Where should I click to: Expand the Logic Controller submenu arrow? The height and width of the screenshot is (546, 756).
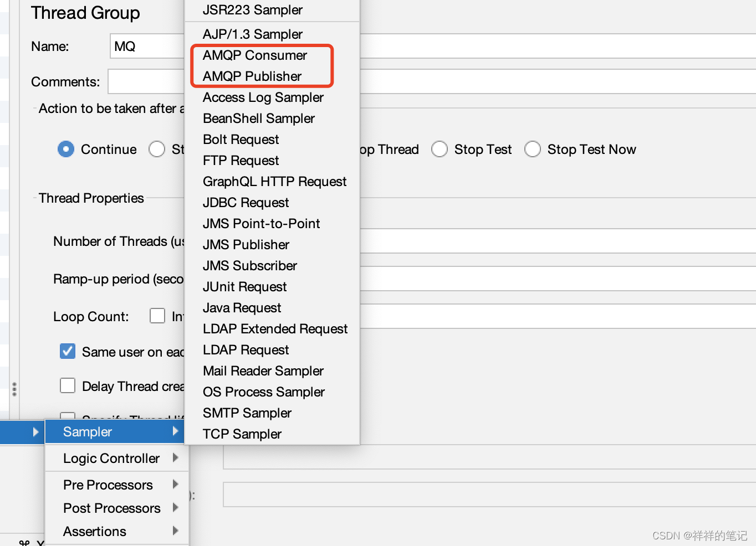176,458
